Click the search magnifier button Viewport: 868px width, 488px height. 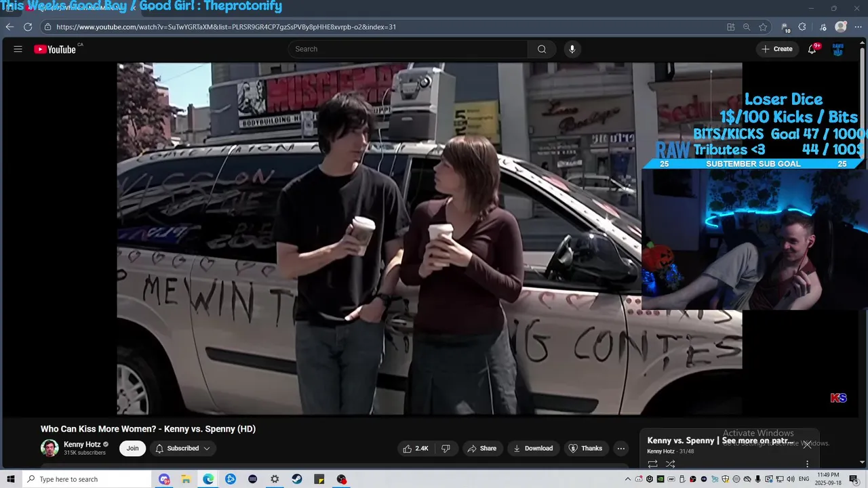pos(542,49)
